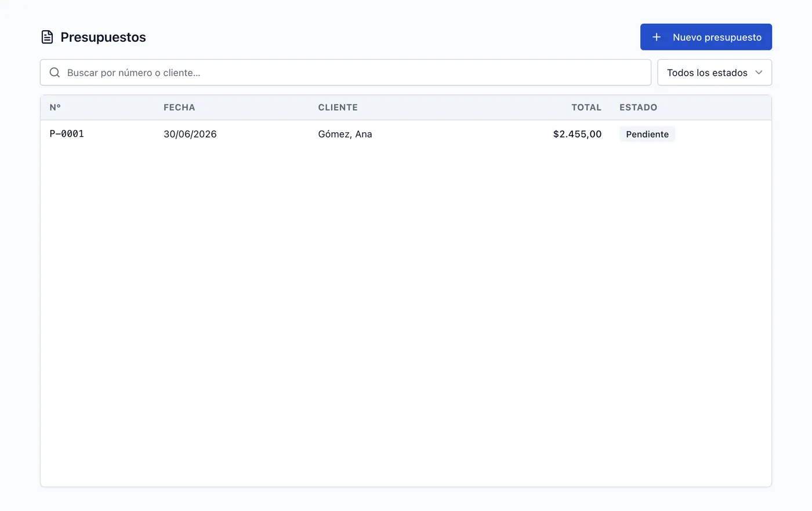Select the date 30/06/2026 cell

[x=190, y=134]
